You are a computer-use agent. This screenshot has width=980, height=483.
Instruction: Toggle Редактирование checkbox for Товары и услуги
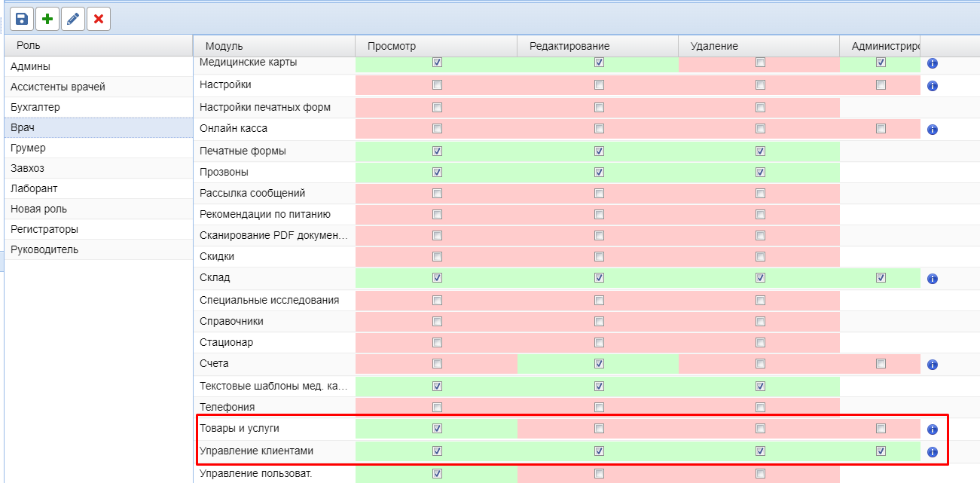(599, 429)
